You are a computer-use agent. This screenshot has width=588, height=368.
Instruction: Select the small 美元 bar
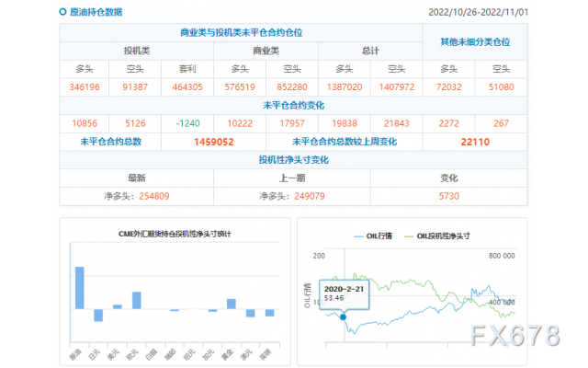(118, 306)
